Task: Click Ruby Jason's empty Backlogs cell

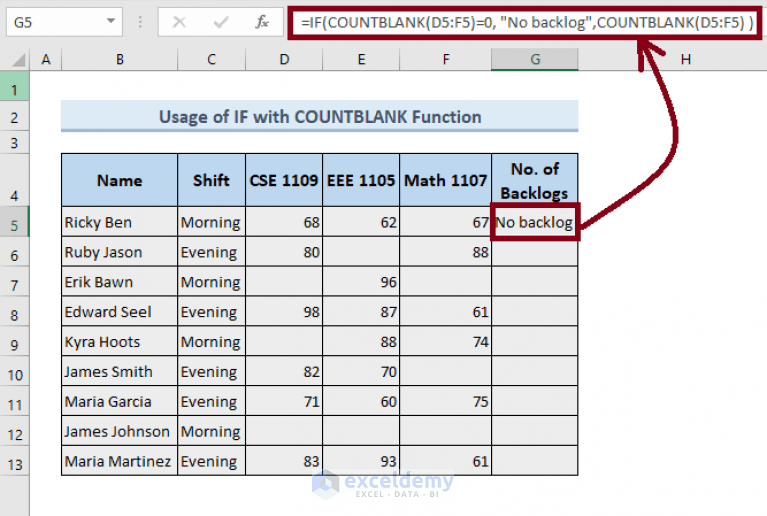Action: [535, 252]
